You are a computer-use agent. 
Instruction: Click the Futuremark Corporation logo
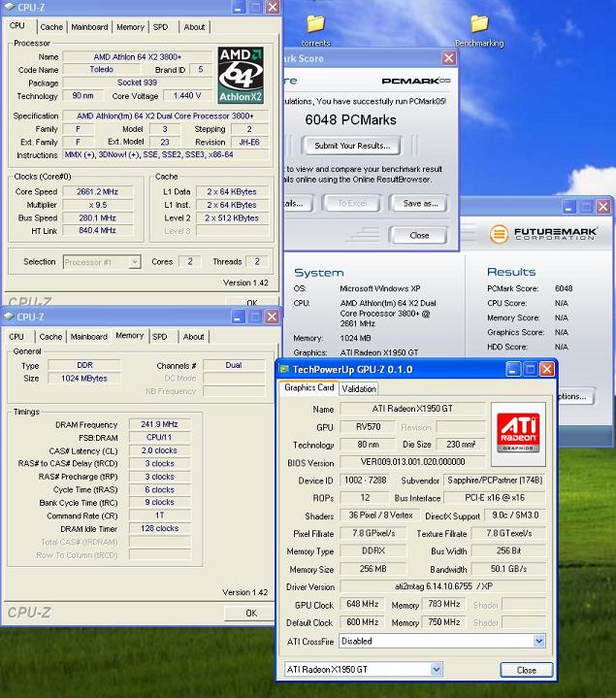pos(543,233)
